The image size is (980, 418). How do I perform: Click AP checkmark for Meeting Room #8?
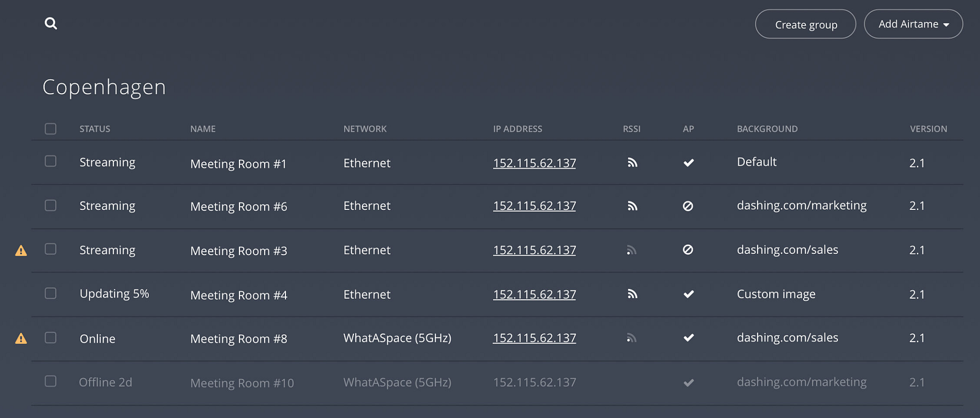coord(688,338)
